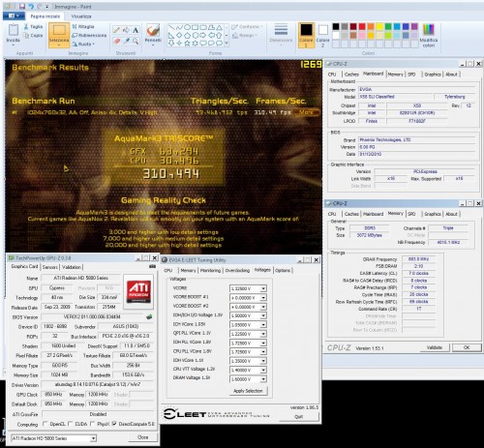Open the CPU VTT Voltage dropdown
484x448 pixels.
tap(263, 370)
